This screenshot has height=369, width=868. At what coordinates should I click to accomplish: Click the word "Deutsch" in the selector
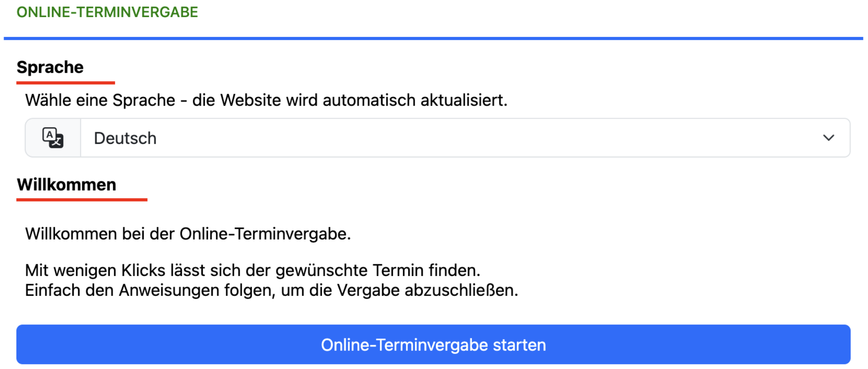(x=125, y=138)
